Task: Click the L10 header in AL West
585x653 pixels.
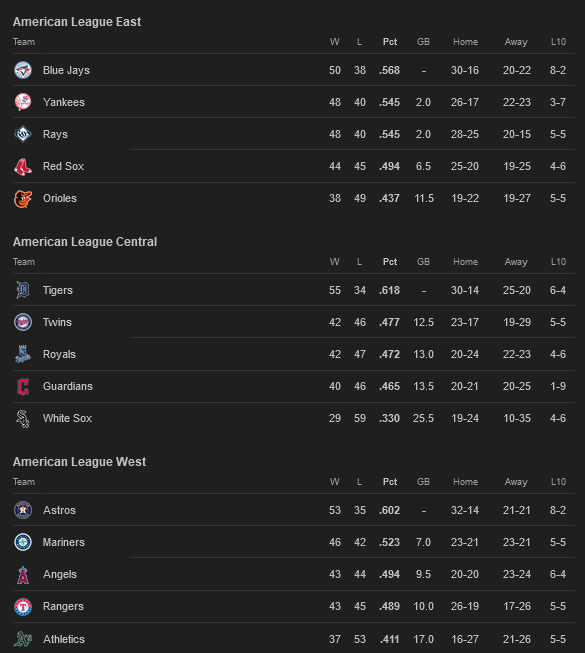Action: point(558,481)
